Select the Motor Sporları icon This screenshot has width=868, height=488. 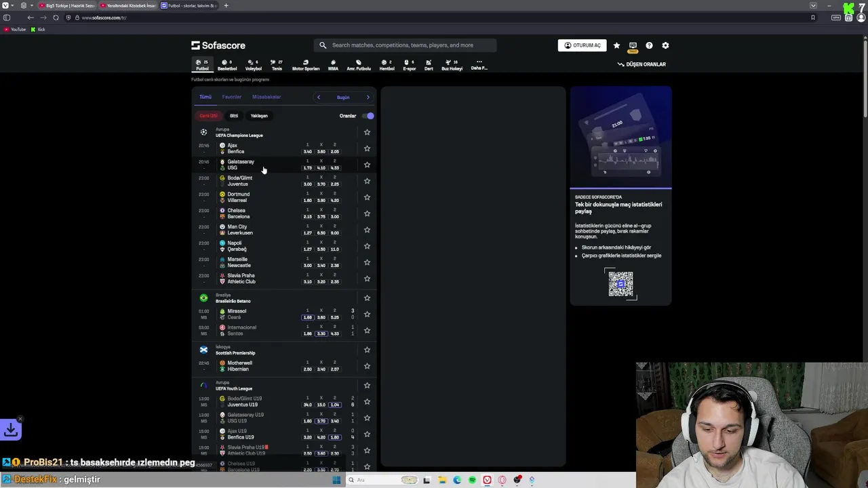[306, 65]
